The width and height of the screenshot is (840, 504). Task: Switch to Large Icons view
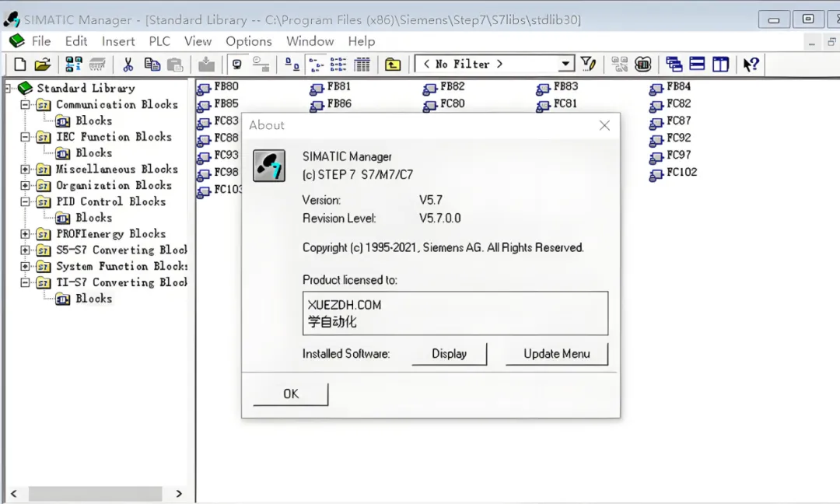[292, 65]
